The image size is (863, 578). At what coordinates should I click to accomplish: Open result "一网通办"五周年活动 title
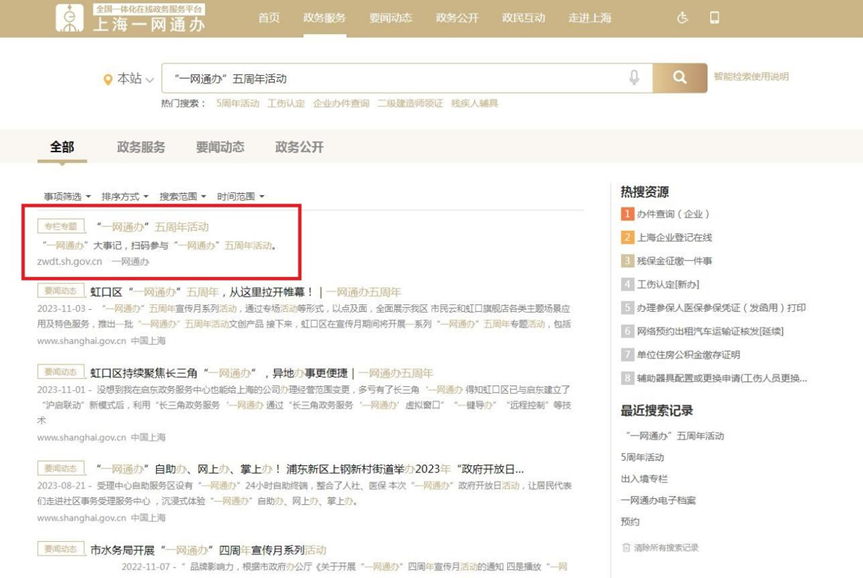click(x=152, y=227)
